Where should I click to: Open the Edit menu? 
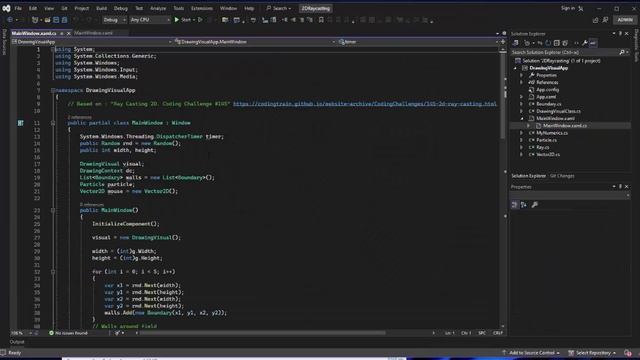33,8
